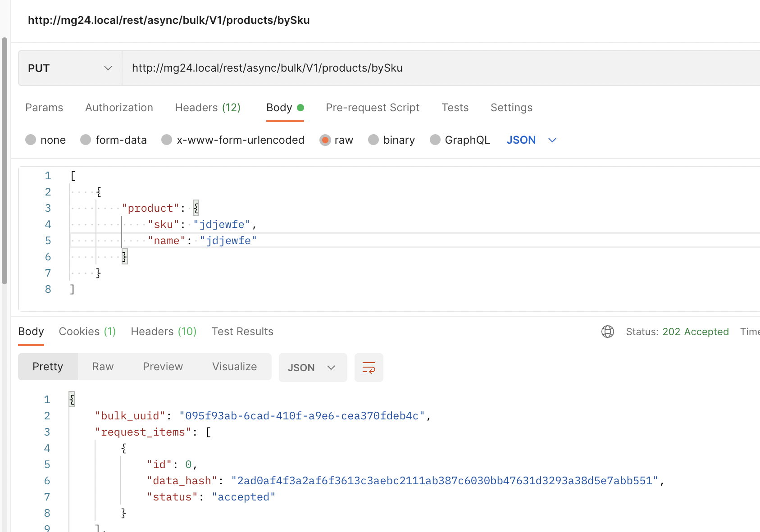Switch response view to Raw
760x532 pixels.
click(103, 367)
